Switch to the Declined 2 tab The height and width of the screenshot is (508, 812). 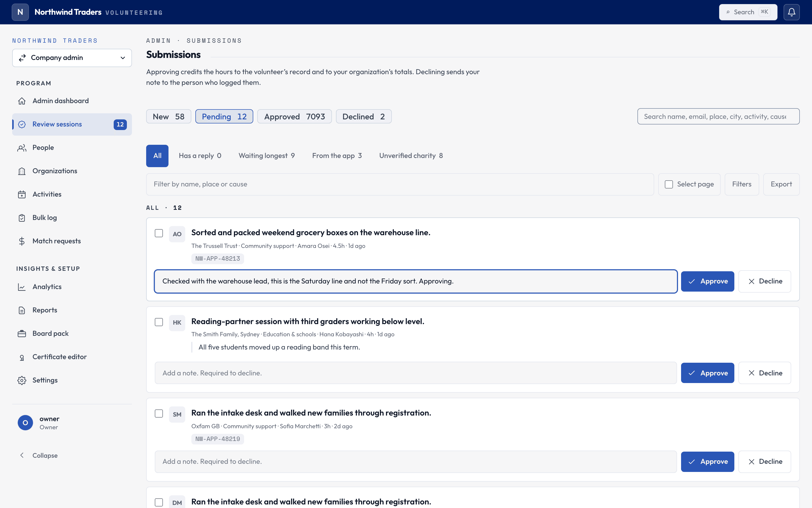click(x=363, y=116)
